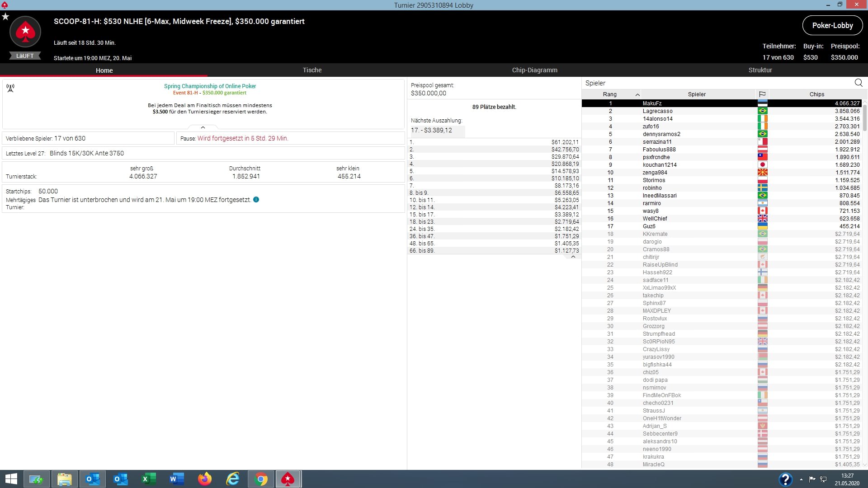Sort players by Rang column arrow
This screenshot has width=868, height=488.
[637, 94]
